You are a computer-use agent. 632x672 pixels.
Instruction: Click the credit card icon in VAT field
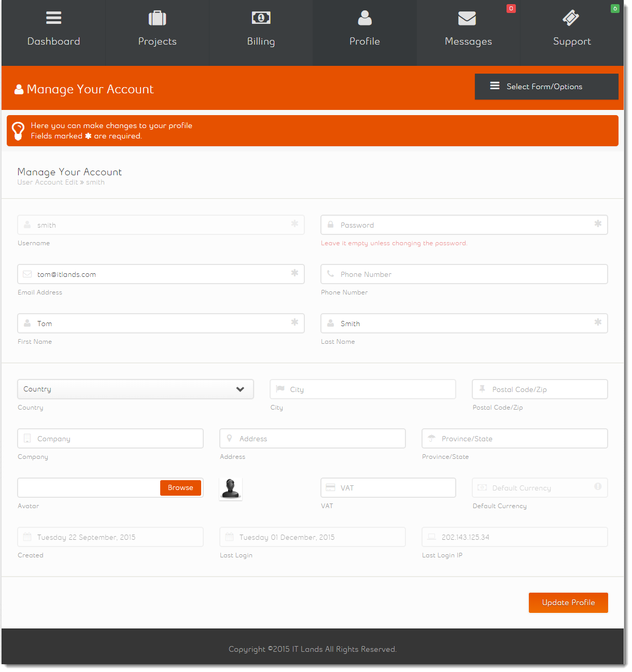click(330, 487)
